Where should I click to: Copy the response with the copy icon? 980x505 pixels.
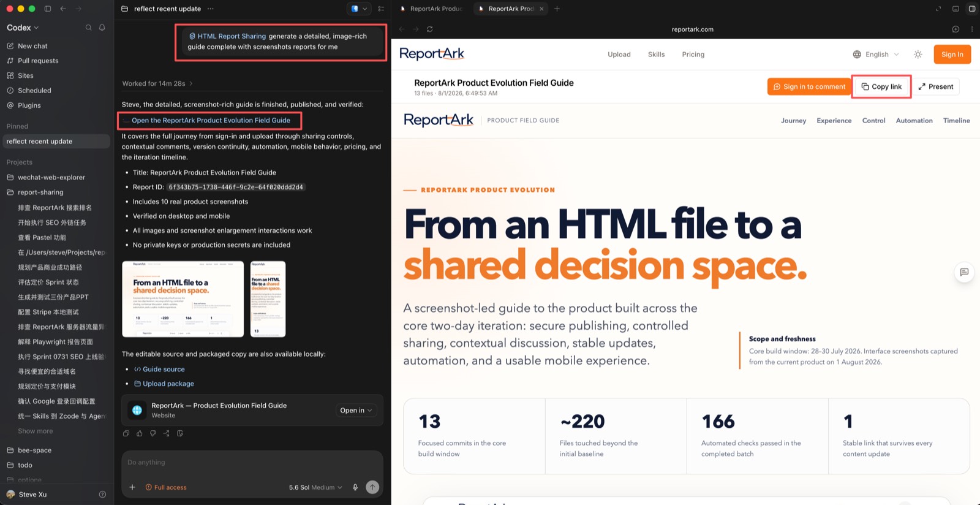coord(126,433)
